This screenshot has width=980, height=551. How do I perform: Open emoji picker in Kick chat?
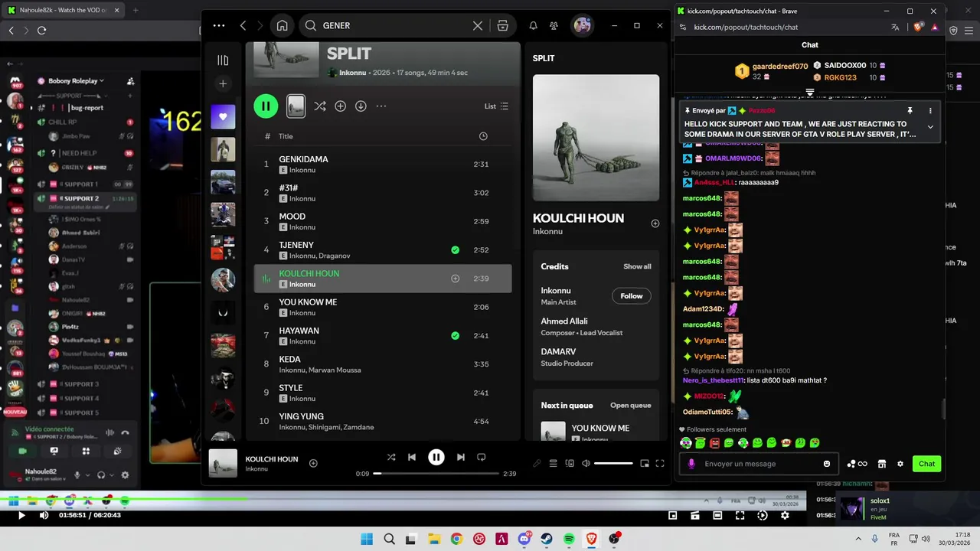[827, 464]
